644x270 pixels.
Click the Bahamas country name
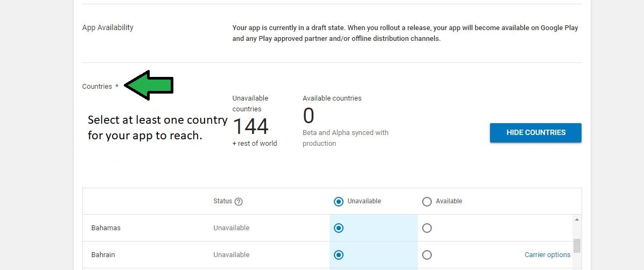tap(106, 228)
